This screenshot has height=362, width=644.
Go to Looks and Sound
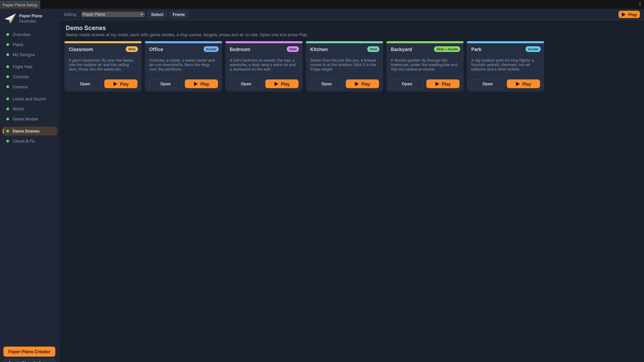pos(30,99)
